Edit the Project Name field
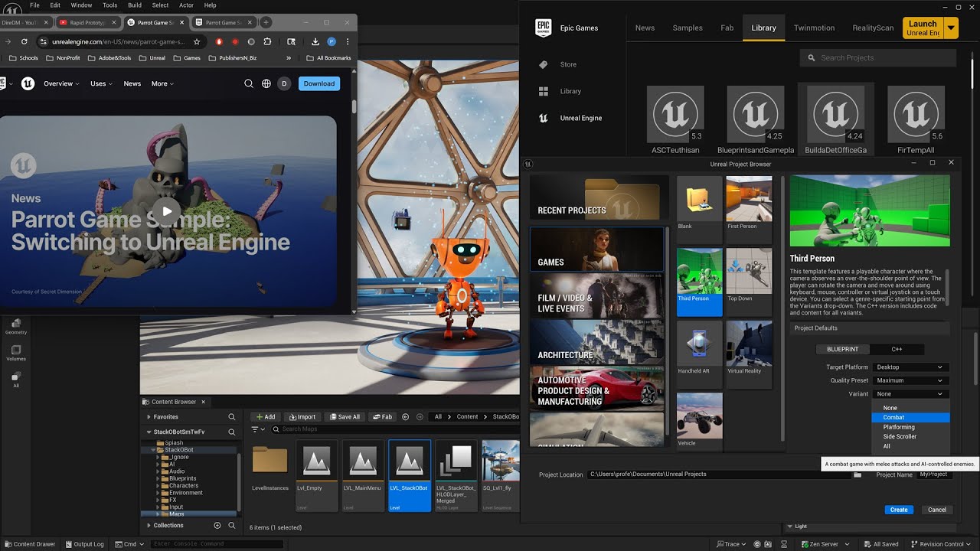980x551 pixels. tap(935, 474)
